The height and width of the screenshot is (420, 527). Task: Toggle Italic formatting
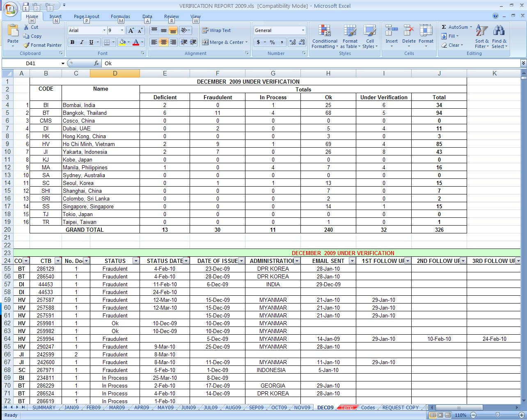(82, 42)
